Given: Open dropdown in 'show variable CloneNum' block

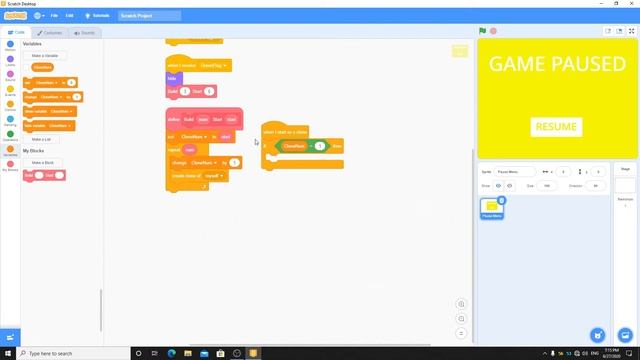Looking at the screenshot, I should (x=61, y=111).
